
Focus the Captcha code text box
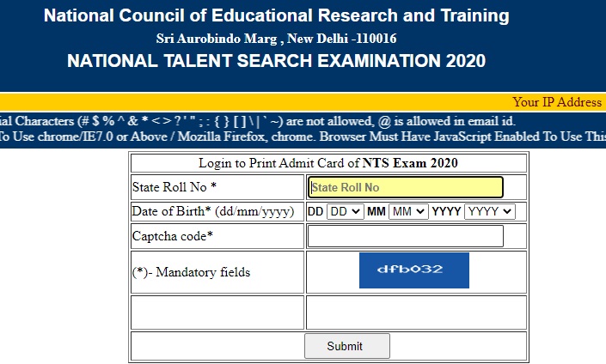point(405,236)
